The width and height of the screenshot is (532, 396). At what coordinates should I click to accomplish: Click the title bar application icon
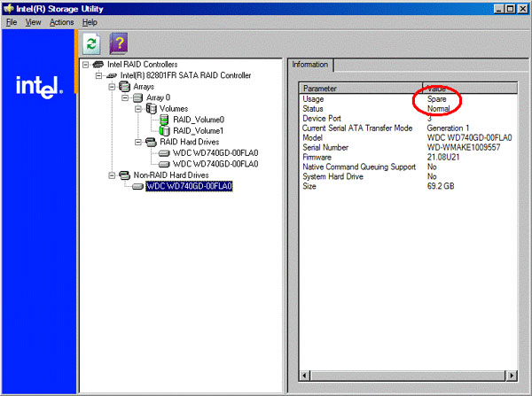(x=8, y=9)
